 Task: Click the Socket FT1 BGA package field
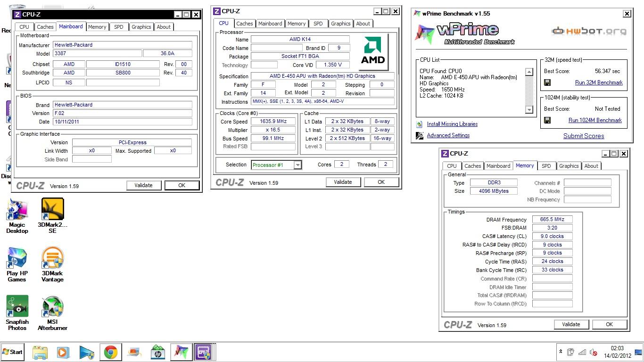point(300,56)
